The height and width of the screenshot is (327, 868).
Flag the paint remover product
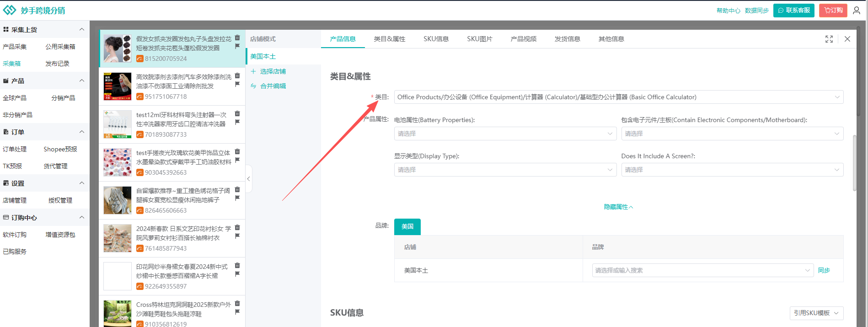tap(237, 84)
